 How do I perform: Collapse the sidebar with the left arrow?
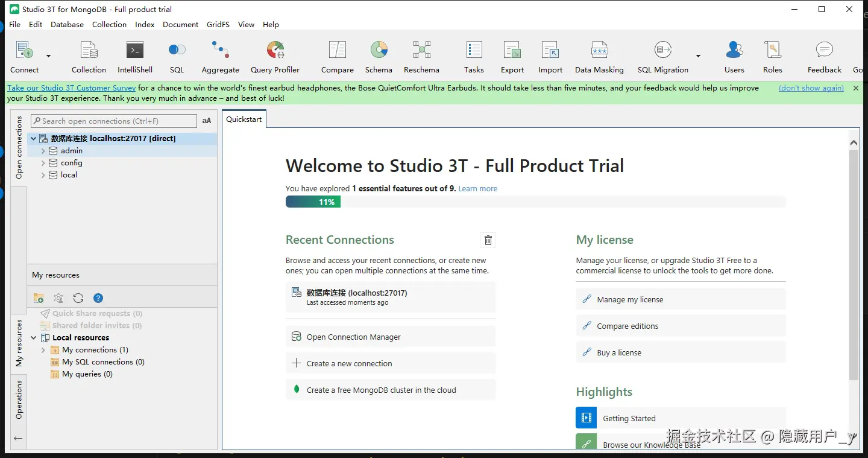(x=18, y=439)
